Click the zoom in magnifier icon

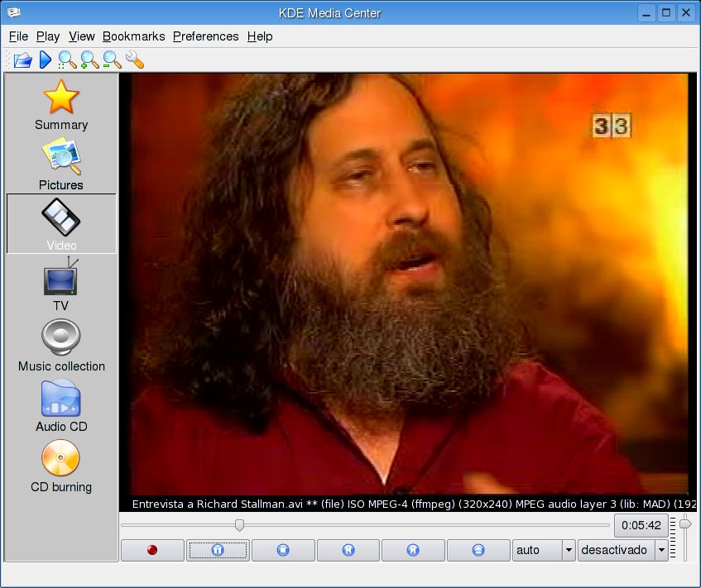[89, 60]
